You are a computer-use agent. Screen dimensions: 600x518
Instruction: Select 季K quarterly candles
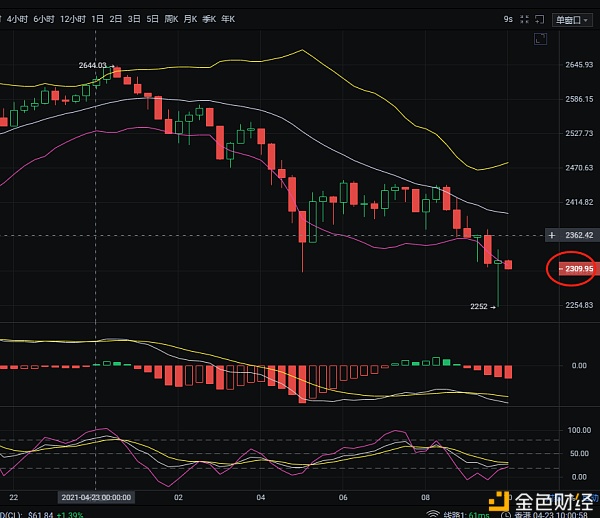tap(212, 19)
